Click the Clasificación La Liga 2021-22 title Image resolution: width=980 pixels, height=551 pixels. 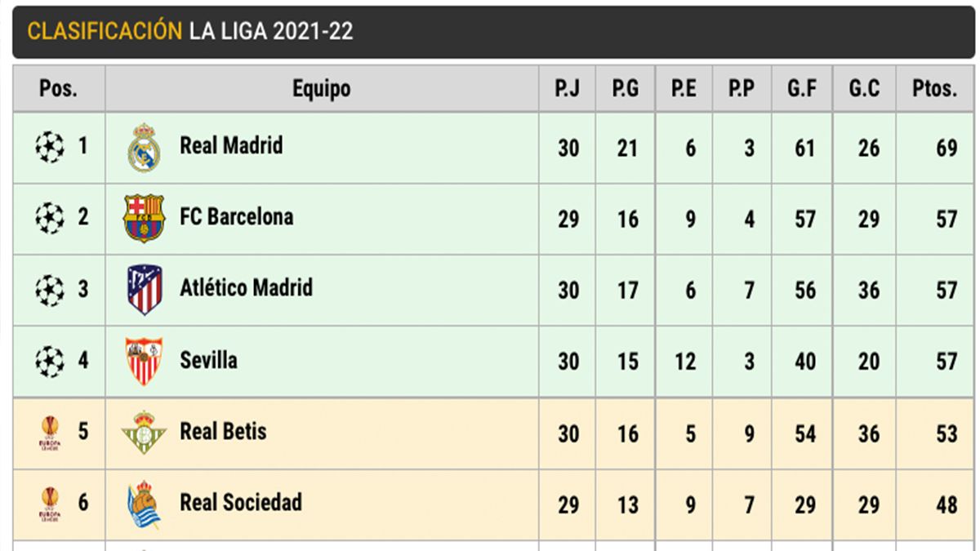(x=190, y=31)
